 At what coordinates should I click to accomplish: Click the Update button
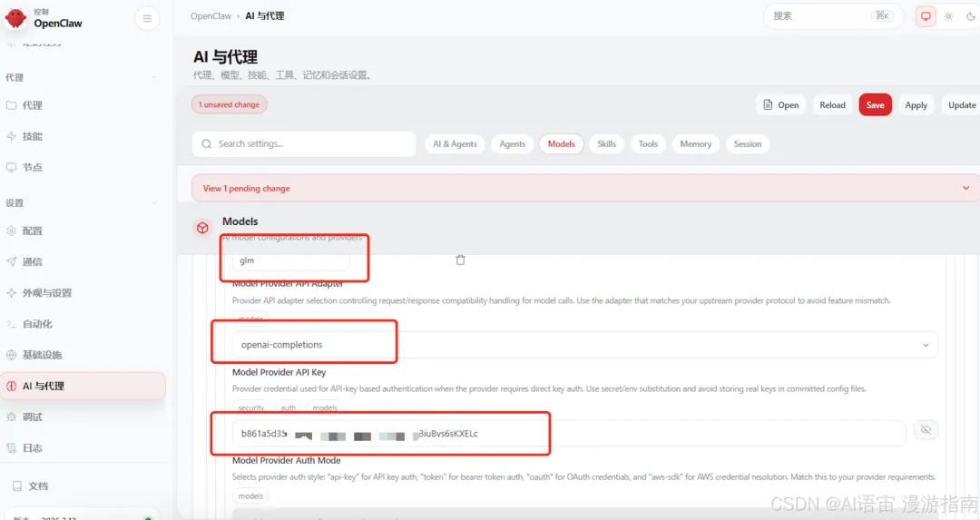[961, 105]
